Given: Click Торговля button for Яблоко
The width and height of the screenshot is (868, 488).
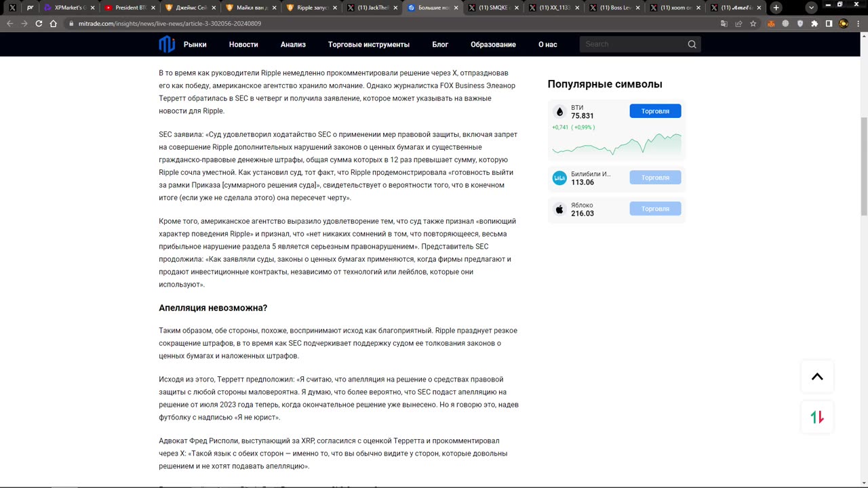Looking at the screenshot, I should [x=655, y=209].
